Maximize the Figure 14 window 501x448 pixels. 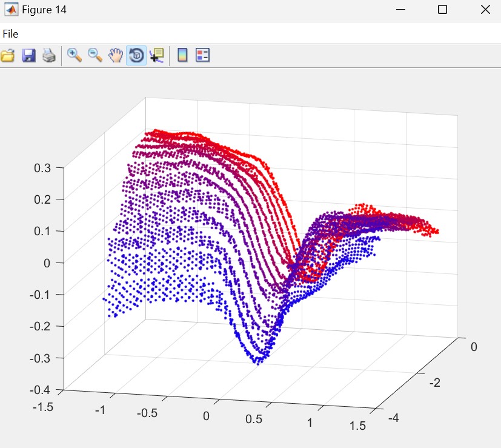(442, 10)
